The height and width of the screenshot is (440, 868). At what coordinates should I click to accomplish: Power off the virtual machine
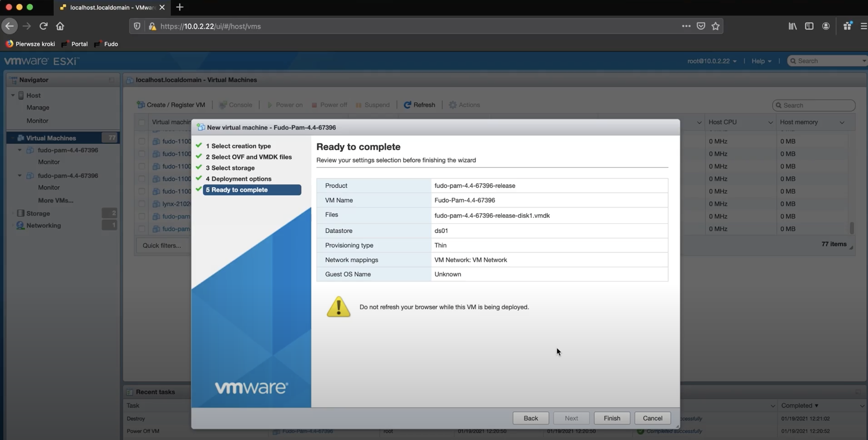tap(329, 105)
